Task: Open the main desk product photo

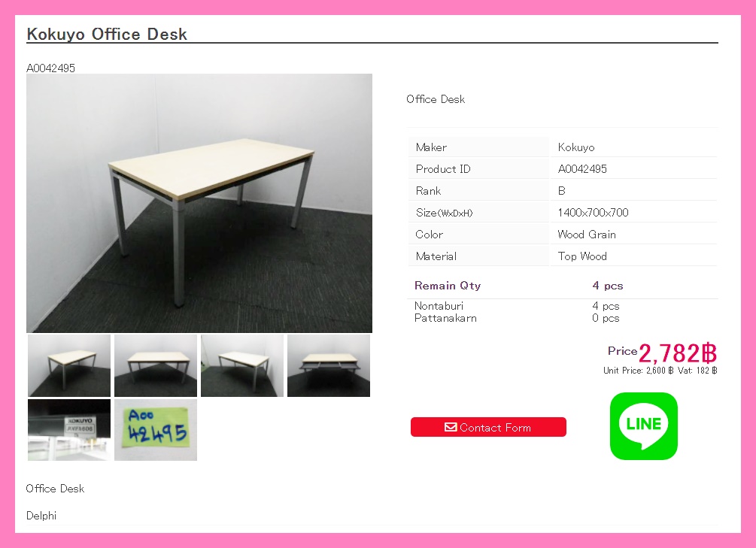Action: pos(199,204)
